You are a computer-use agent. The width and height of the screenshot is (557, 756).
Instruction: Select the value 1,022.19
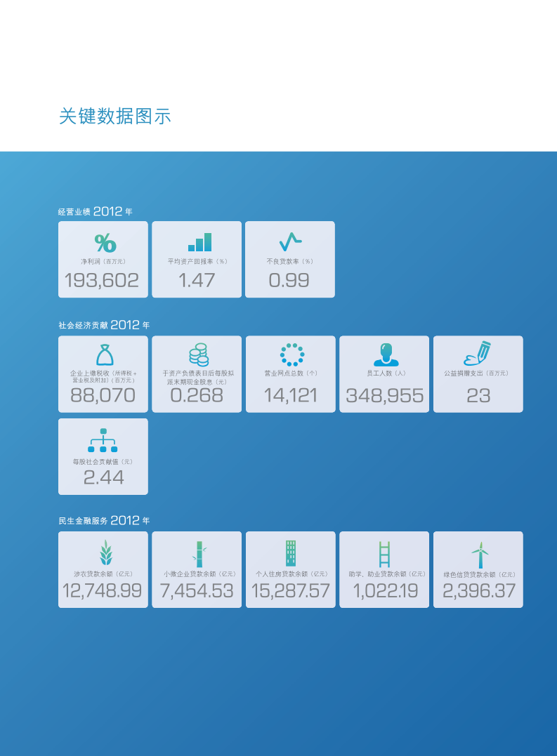[386, 591]
